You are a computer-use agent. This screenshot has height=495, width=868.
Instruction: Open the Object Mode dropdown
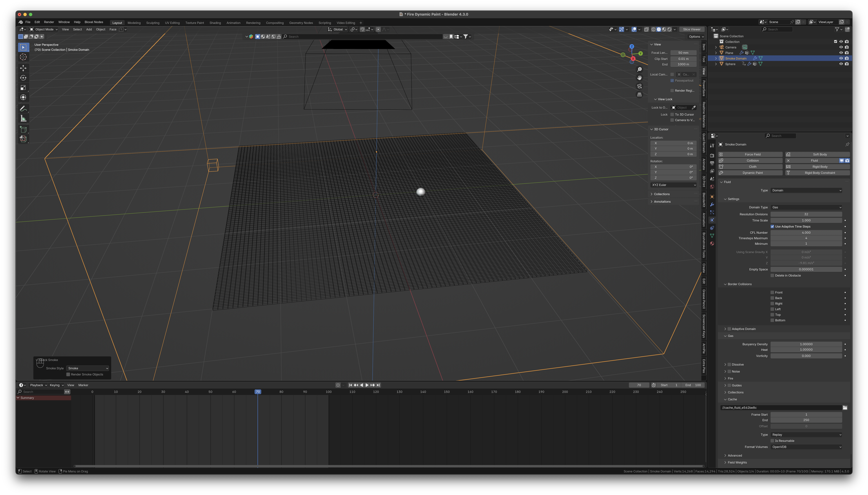44,30
